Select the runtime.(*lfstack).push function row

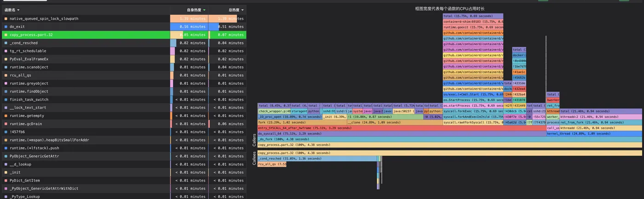pos(124,148)
